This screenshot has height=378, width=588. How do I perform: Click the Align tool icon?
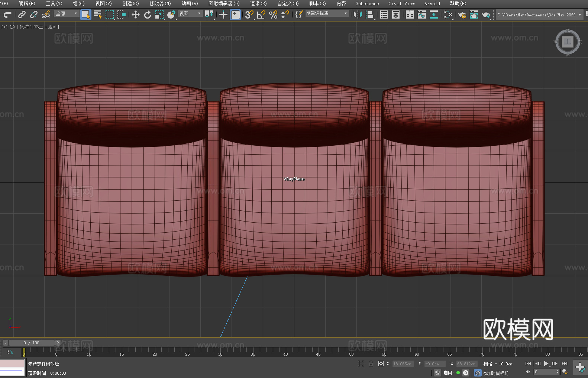370,14
